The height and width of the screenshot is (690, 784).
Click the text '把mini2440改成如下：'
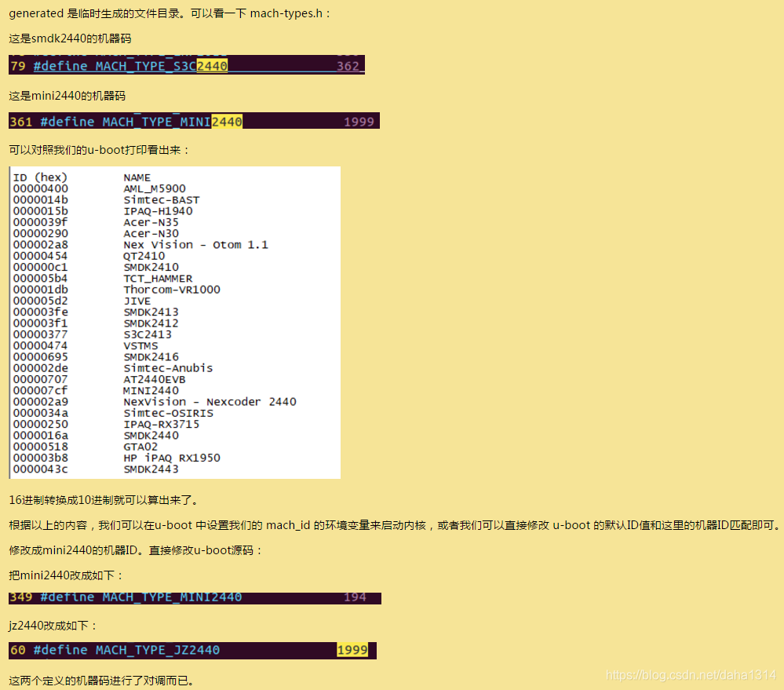[x=67, y=575]
